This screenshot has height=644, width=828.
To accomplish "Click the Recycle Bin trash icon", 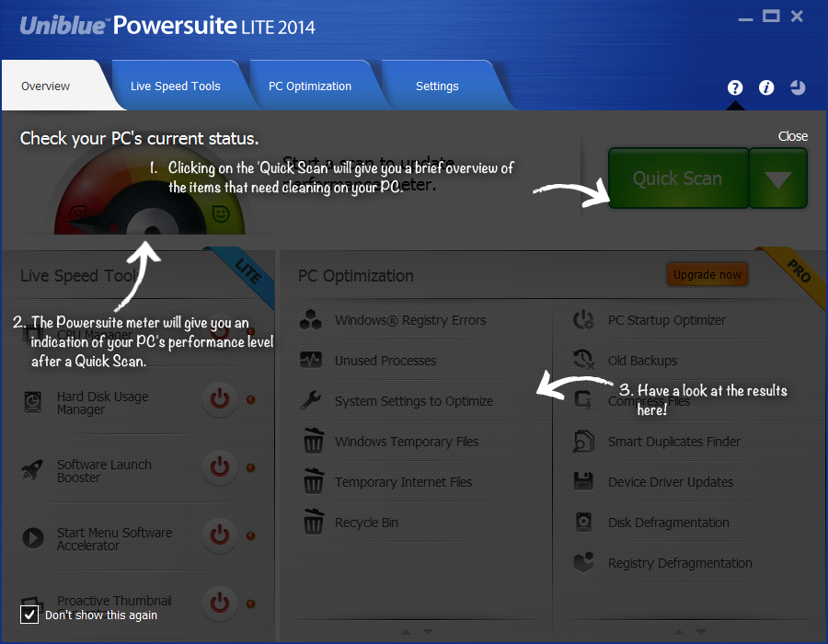I will 313,522.
